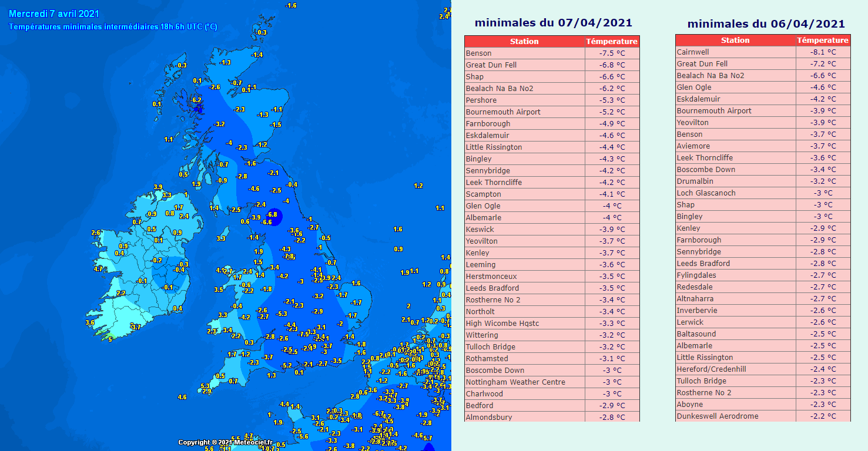The width and height of the screenshot is (868, 451).
Task: Select the 'Nottingham Weather Centre' station cell
Action: (524, 382)
